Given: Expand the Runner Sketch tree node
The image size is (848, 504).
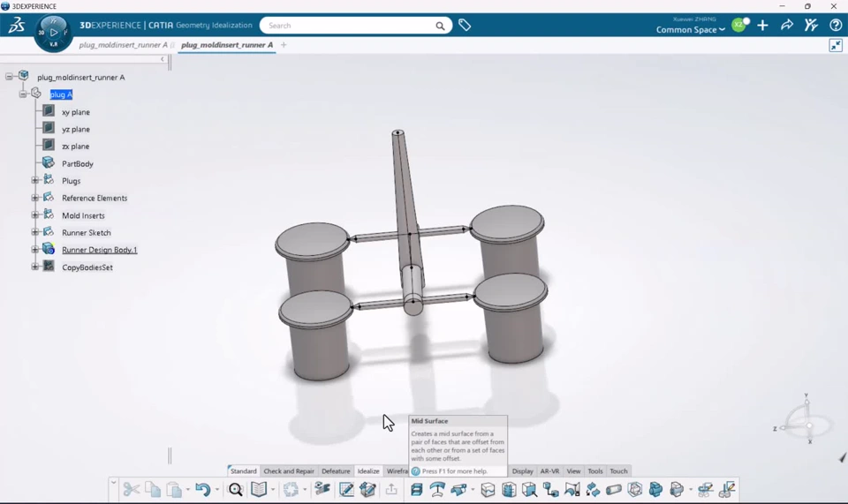Looking at the screenshot, I should pyautogui.click(x=35, y=232).
